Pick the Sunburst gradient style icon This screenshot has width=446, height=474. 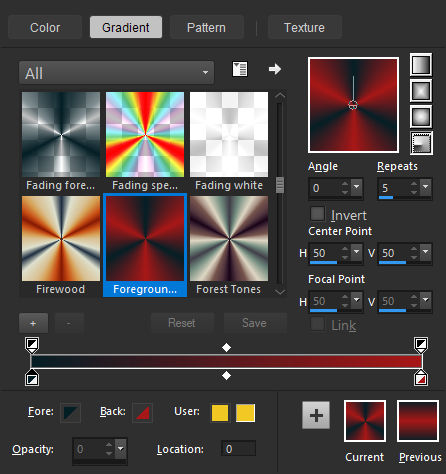tap(421, 117)
